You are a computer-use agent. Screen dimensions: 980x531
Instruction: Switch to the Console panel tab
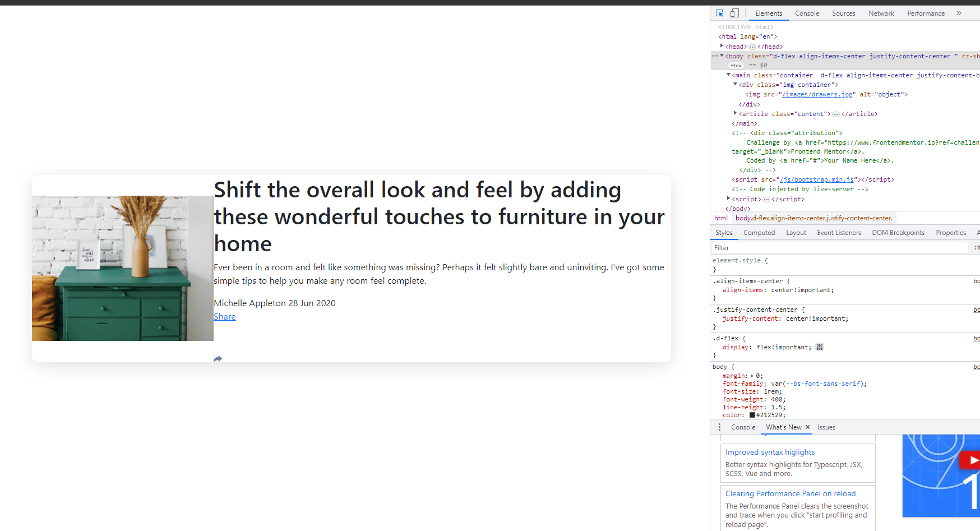point(807,13)
